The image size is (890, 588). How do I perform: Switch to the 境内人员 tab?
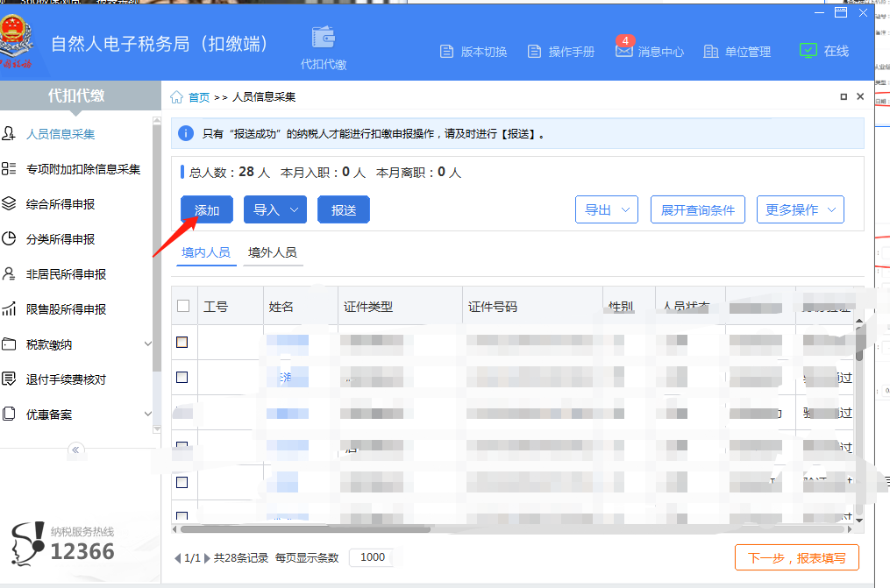tap(206, 253)
